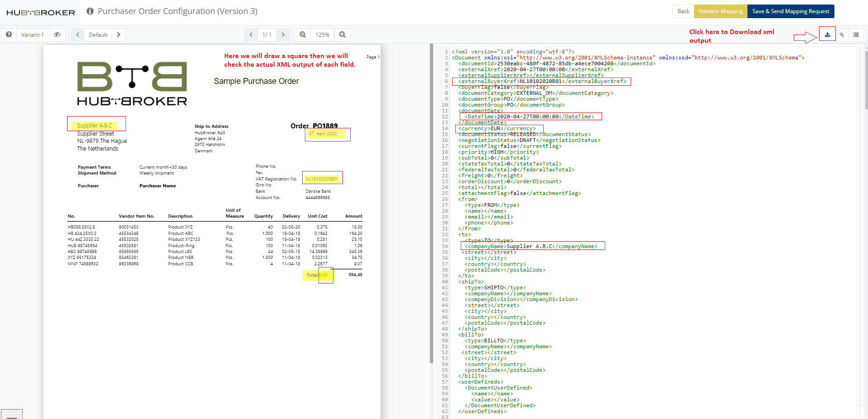The image size is (868, 419).
Task: Select Supplier A.B.C field on the document
Action: point(94,125)
